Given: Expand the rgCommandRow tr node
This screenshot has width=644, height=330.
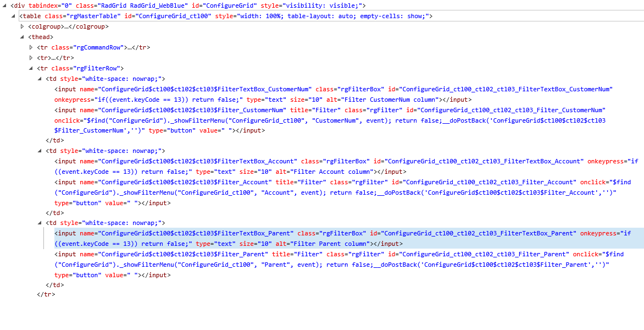Looking at the screenshot, I should pyautogui.click(x=31, y=47).
